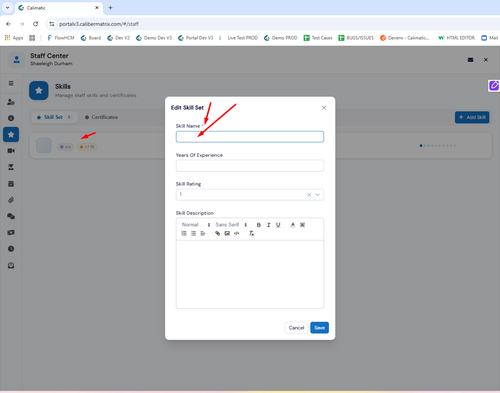Toggle the sidebar hamburger menu
This screenshot has width=500, height=393.
[11, 83]
